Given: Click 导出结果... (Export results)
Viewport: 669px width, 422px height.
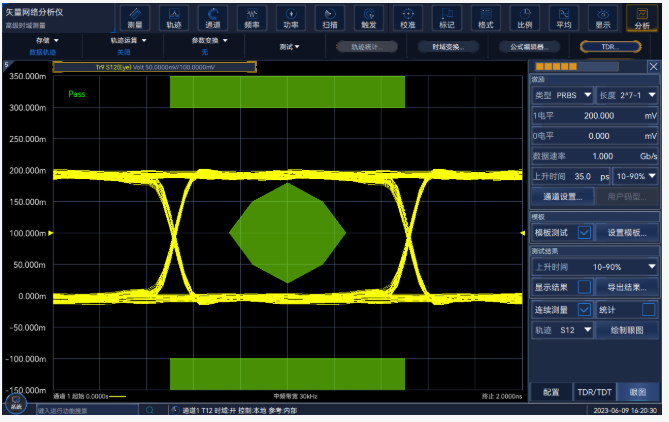Looking at the screenshot, I should (627, 287).
